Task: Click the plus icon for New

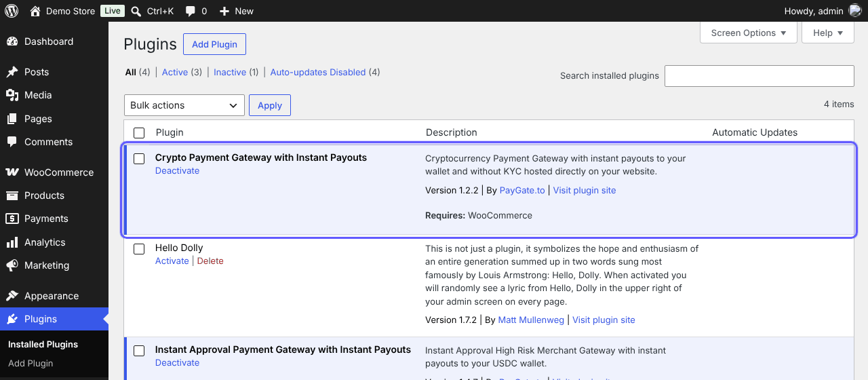Action: 224,12
